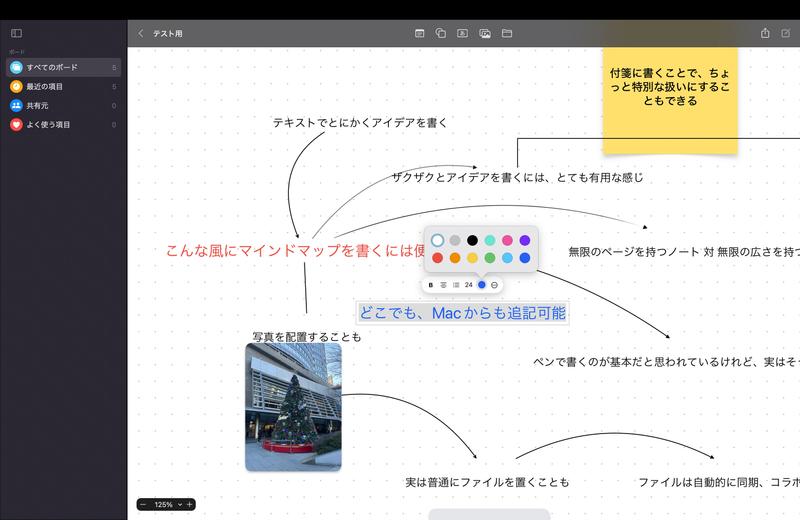
Task: Open 最近の項目 in sidebar
Action: click(x=44, y=86)
